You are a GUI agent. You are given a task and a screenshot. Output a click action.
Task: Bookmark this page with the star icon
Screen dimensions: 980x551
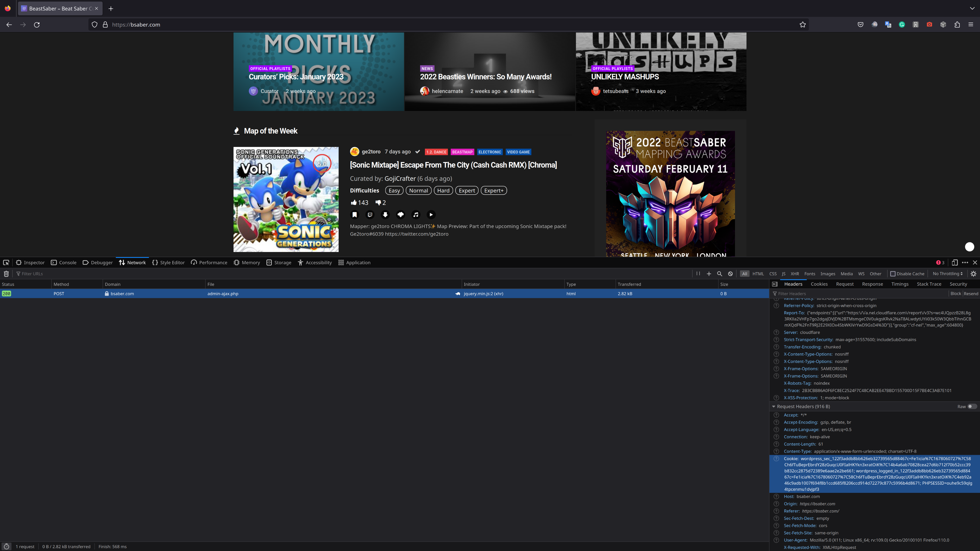point(803,25)
